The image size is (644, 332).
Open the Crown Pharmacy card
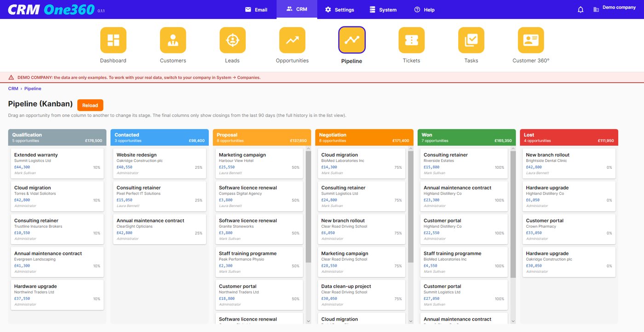(x=569, y=229)
